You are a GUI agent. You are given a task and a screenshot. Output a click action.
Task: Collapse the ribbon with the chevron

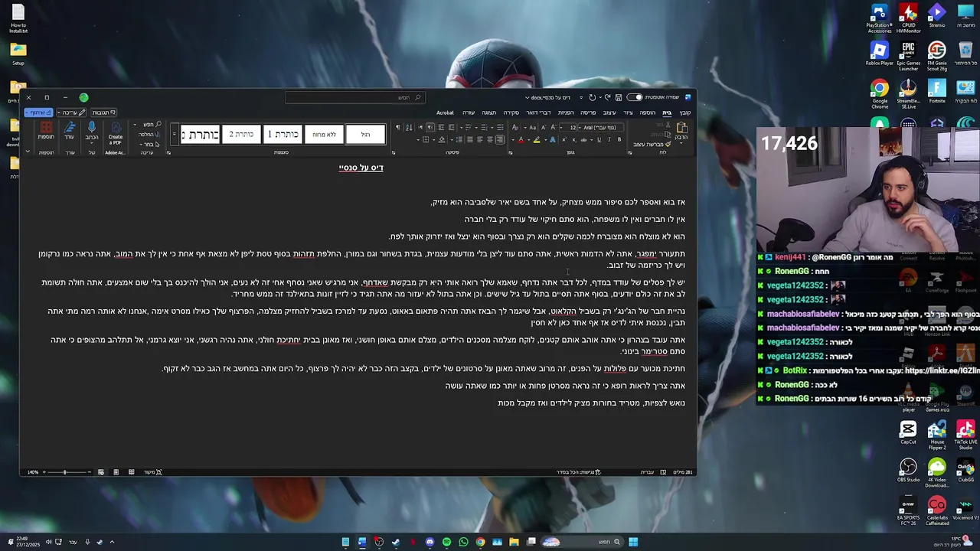click(28, 152)
